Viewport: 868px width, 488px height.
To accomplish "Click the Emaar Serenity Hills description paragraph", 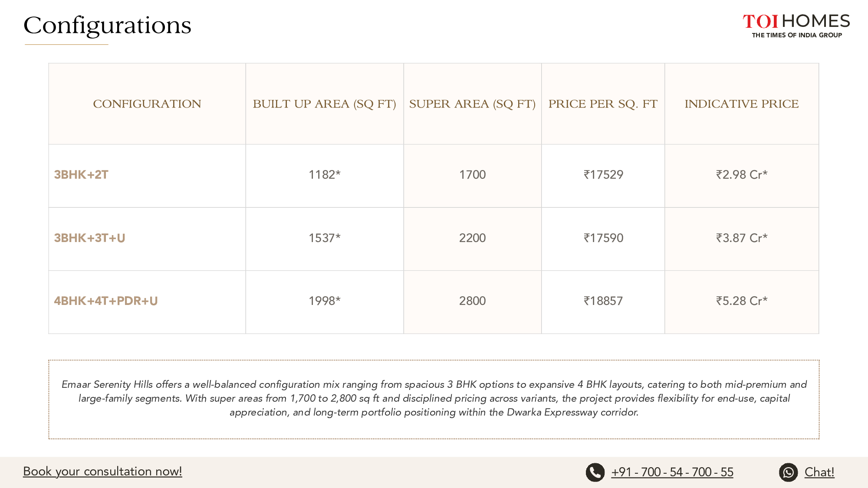I will tap(434, 398).
